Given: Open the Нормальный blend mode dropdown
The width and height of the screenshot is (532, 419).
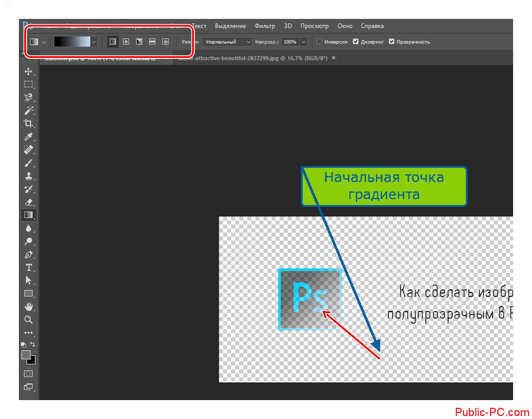Looking at the screenshot, I should click(x=227, y=42).
